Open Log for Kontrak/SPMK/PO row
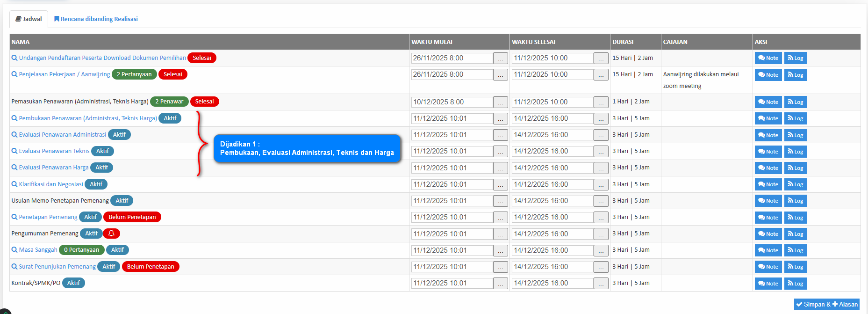Screen dimensions: 868x314 (795, 284)
